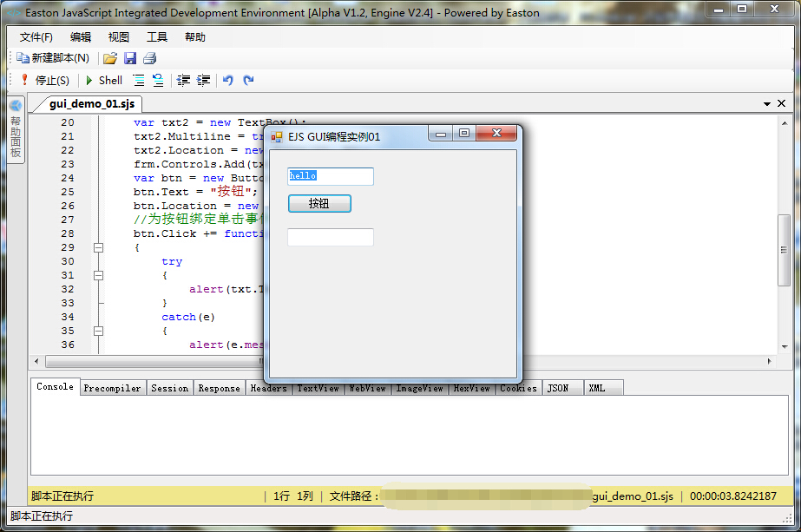
Task: Maximize the EJS GUI编程实例01 window
Action: (463, 134)
